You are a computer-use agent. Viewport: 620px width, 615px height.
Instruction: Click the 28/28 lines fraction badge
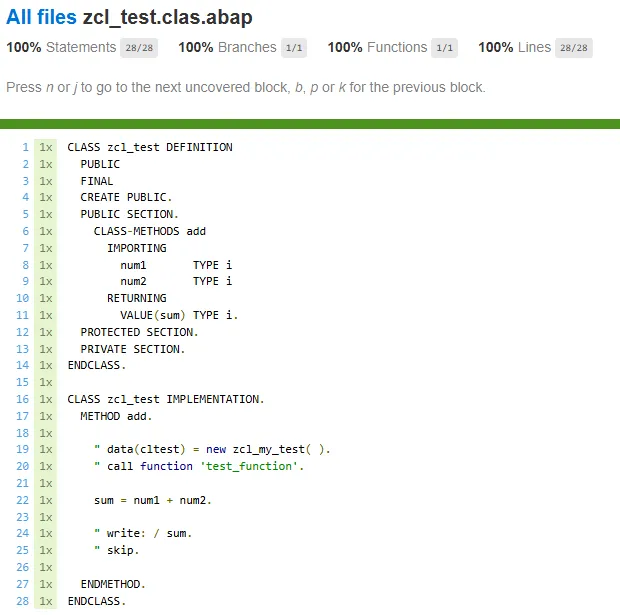click(574, 48)
